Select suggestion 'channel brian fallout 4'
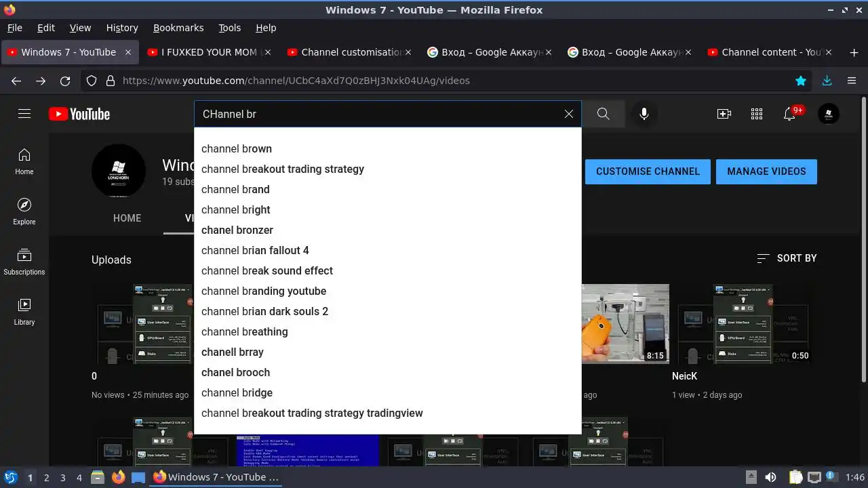Image resolution: width=868 pixels, height=488 pixels. point(387,250)
